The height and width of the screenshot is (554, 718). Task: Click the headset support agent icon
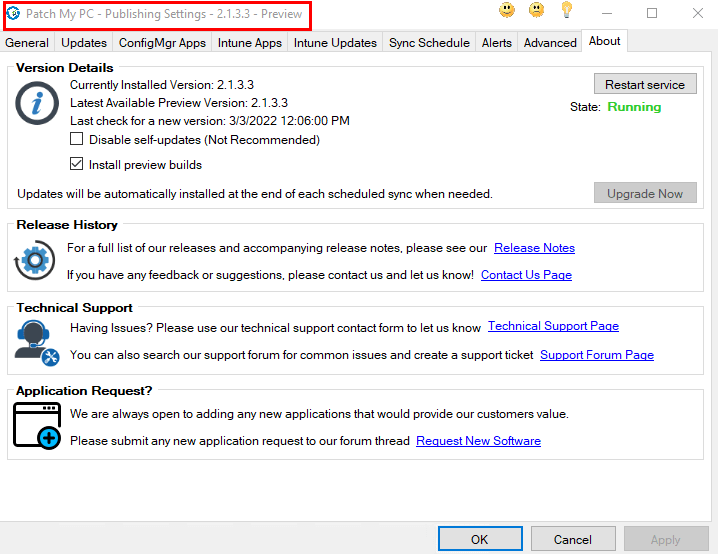coord(36,343)
